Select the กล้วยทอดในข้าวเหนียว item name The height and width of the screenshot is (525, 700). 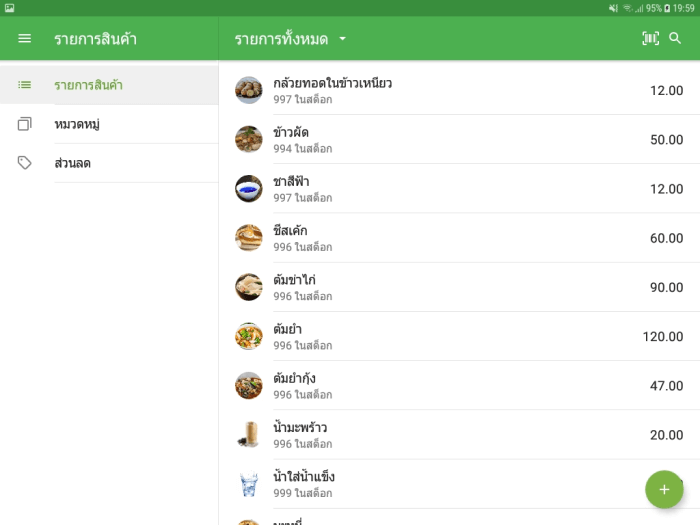333,83
